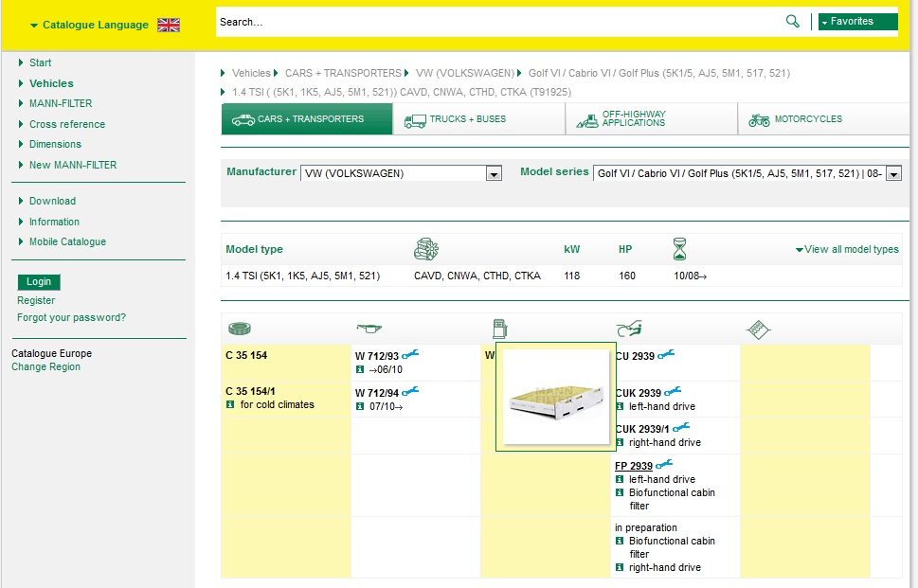Open the Manufacturer dropdown
The image size is (918, 588).
(401, 173)
